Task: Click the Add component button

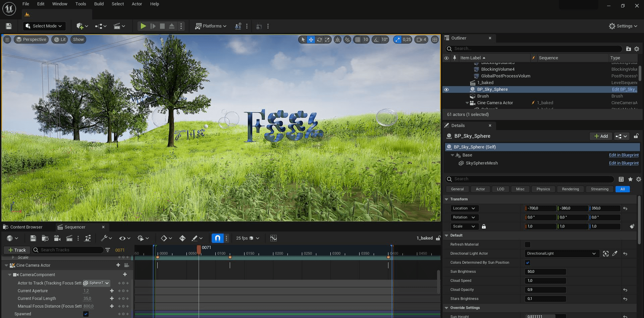Action: coord(601,136)
